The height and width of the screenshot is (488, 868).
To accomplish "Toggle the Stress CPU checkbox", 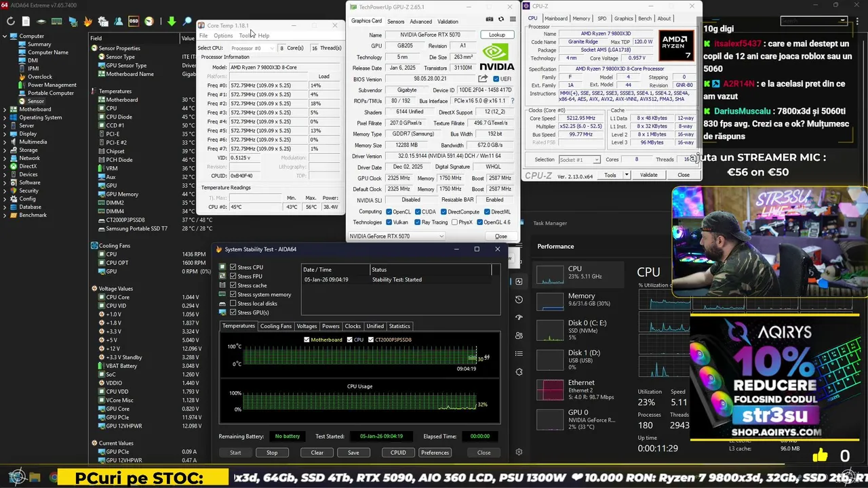I will coord(233,267).
